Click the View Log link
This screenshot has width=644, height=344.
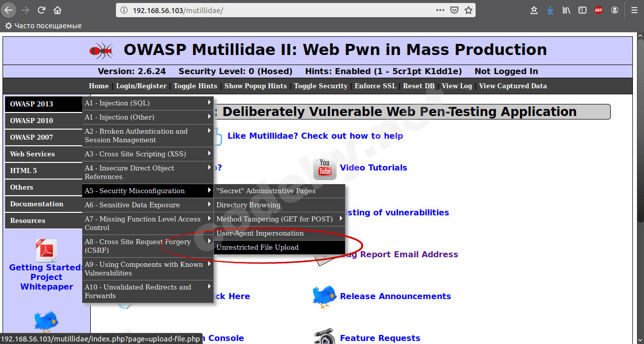(457, 86)
